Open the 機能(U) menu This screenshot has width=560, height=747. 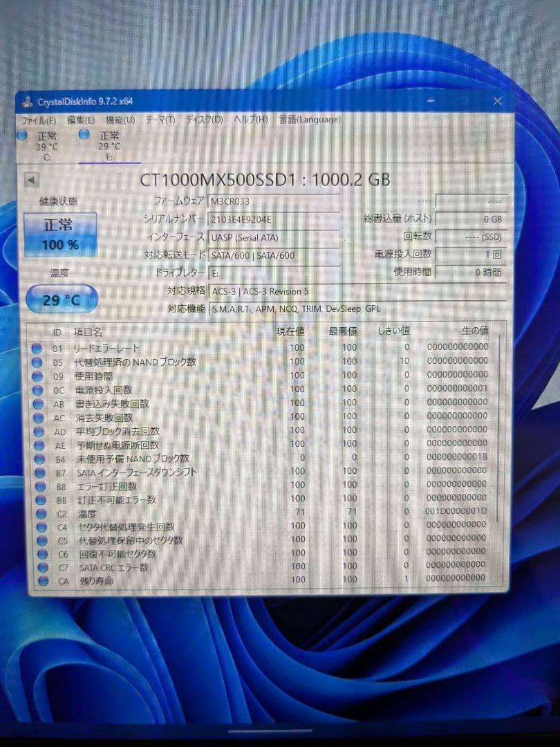pyautogui.click(x=119, y=119)
